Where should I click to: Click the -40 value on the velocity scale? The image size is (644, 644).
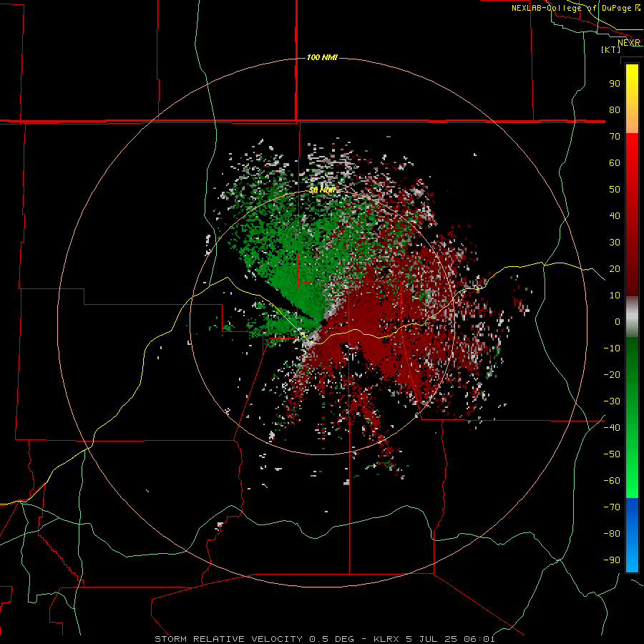pyautogui.click(x=612, y=428)
